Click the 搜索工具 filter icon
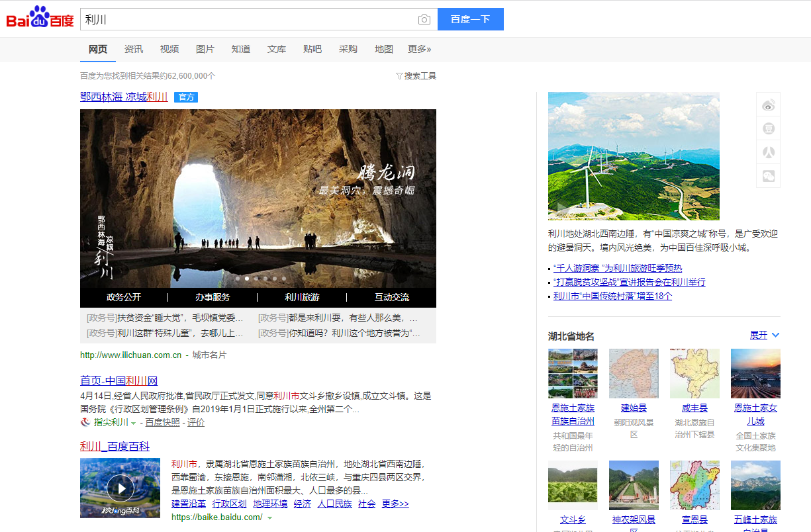The image size is (811, 532). click(399, 76)
